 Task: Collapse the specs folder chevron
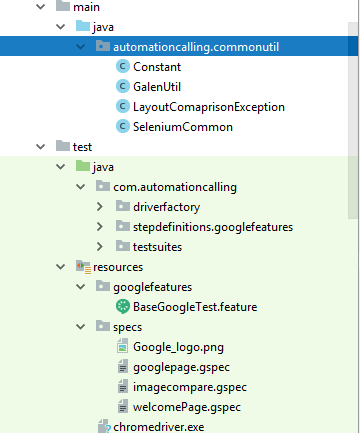[81, 327]
